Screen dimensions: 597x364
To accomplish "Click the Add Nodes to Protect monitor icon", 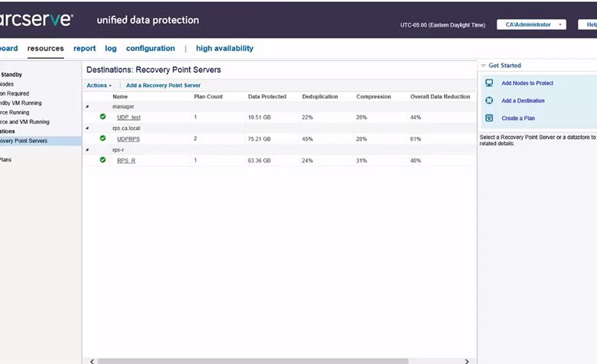I will click(x=489, y=83).
